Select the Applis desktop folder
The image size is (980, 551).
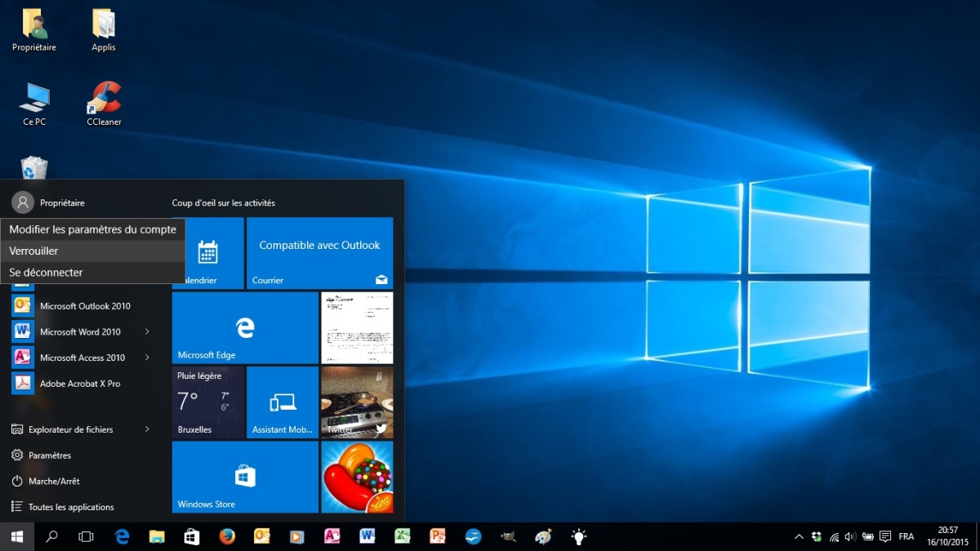[104, 30]
